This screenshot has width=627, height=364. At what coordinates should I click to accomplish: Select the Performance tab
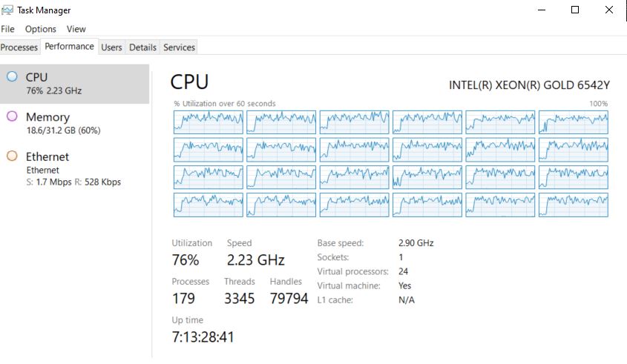pos(69,47)
